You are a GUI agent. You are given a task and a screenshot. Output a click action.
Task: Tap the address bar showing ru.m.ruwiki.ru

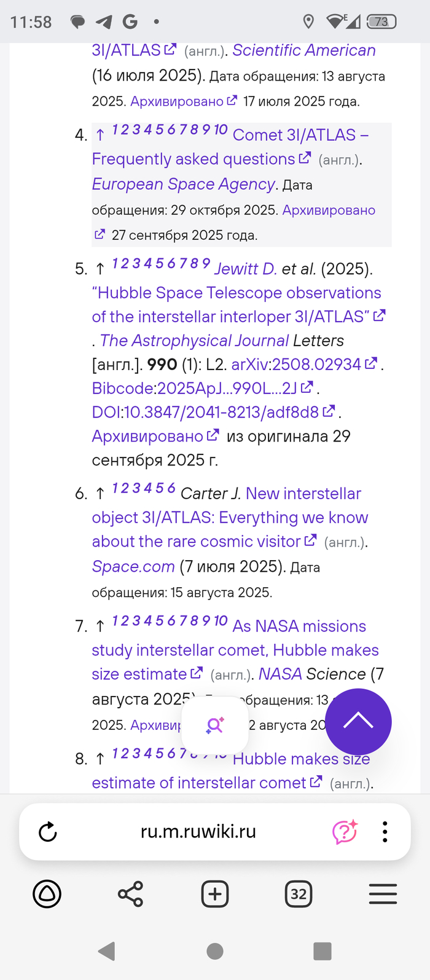(x=198, y=831)
